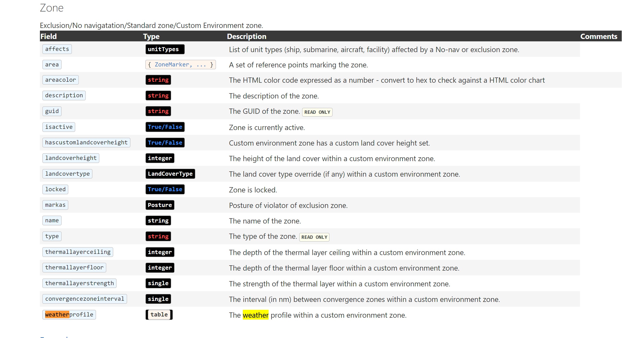
Task: Select the affects field badge
Action: click(57, 49)
